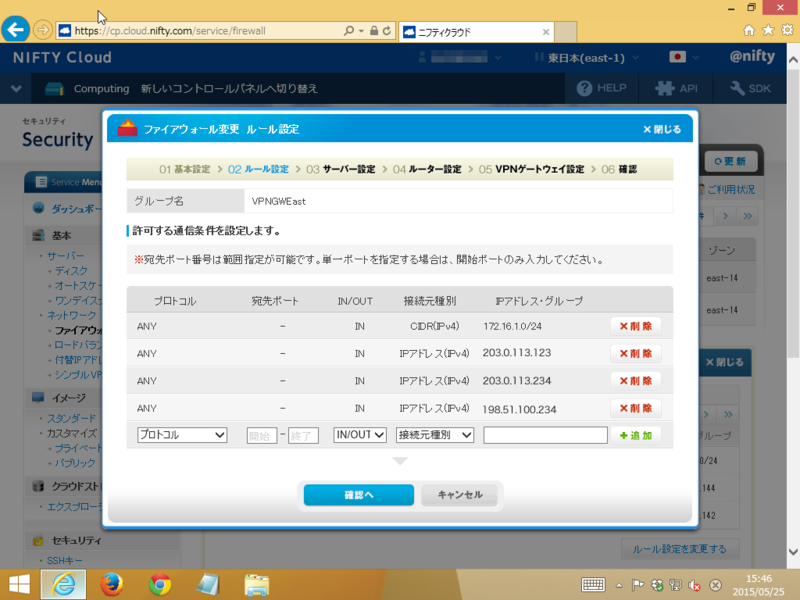Viewport: 800px width, 600px height.
Task: Close the dialog with 閉じる
Action: pos(662,129)
